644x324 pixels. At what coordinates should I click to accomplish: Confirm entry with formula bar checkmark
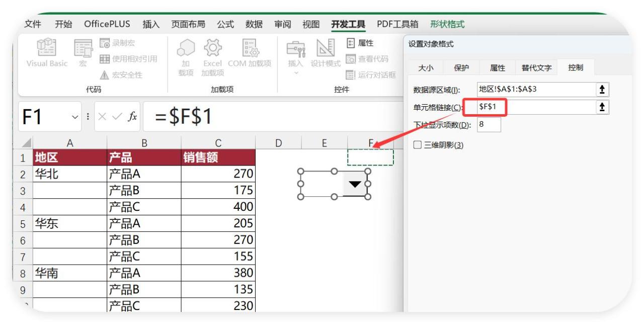117,117
